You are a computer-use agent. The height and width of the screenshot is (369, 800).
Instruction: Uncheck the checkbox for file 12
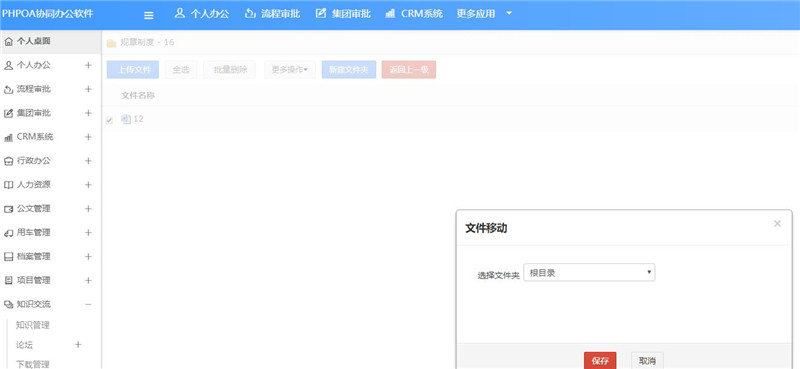[109, 120]
